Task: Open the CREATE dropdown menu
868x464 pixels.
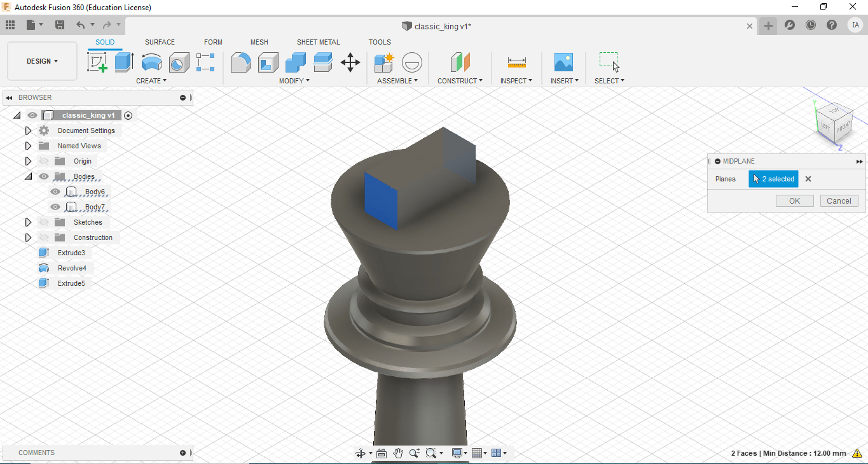Action: [x=151, y=81]
